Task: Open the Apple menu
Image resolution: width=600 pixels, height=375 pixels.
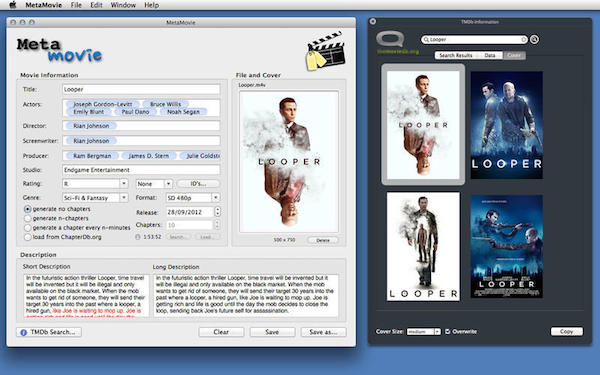Action: (13, 5)
